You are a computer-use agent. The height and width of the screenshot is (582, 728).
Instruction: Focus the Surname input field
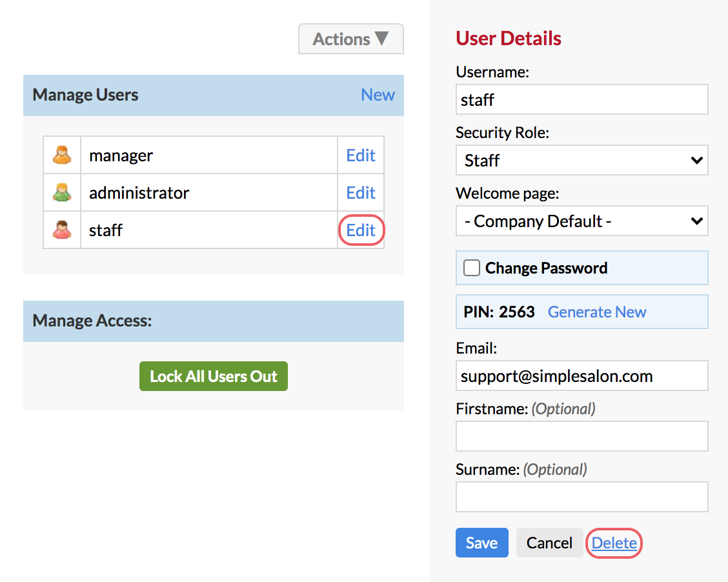[x=581, y=497]
